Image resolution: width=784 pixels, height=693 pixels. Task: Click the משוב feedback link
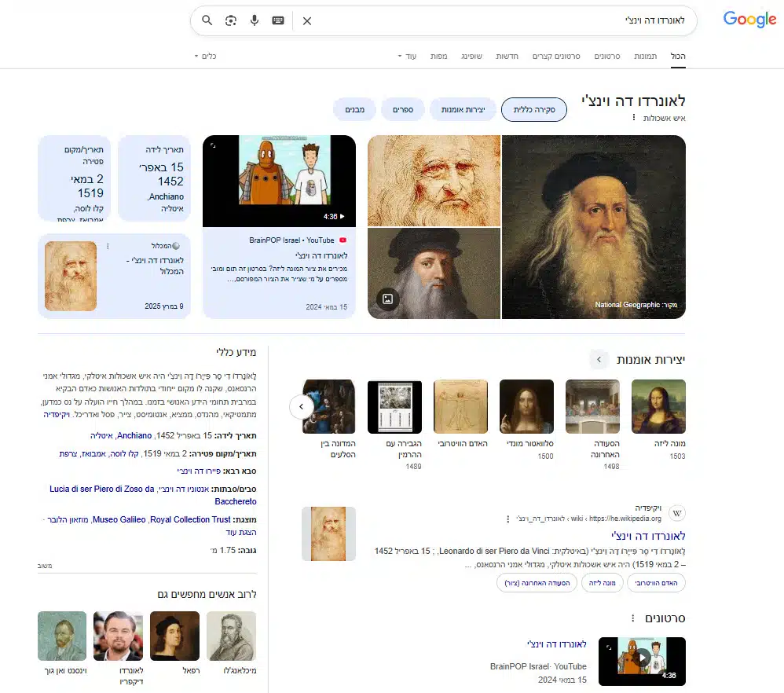coord(45,566)
